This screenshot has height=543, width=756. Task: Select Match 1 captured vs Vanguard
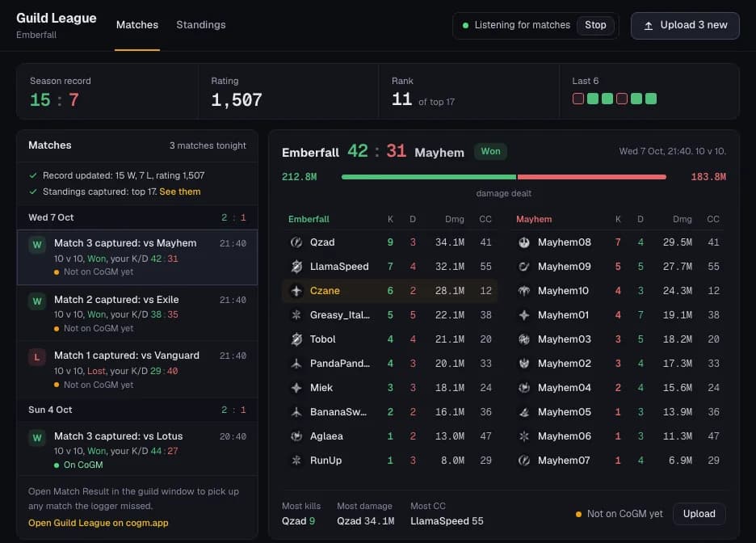(x=137, y=370)
